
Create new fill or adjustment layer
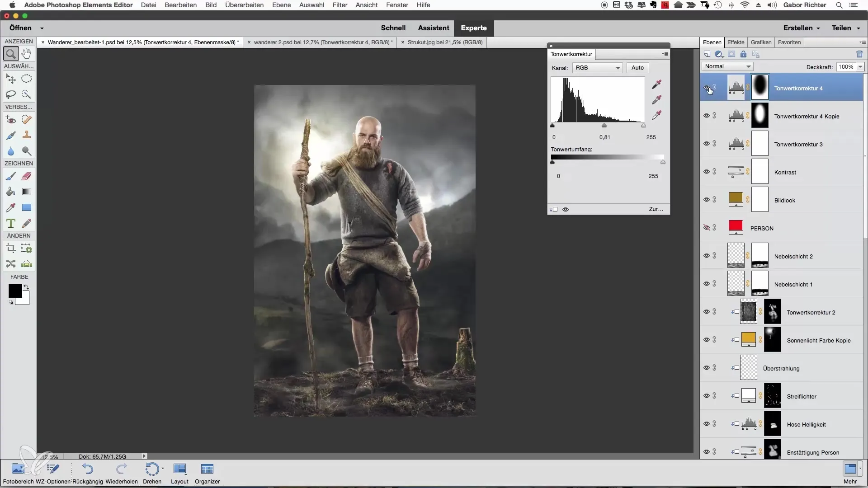[719, 54]
